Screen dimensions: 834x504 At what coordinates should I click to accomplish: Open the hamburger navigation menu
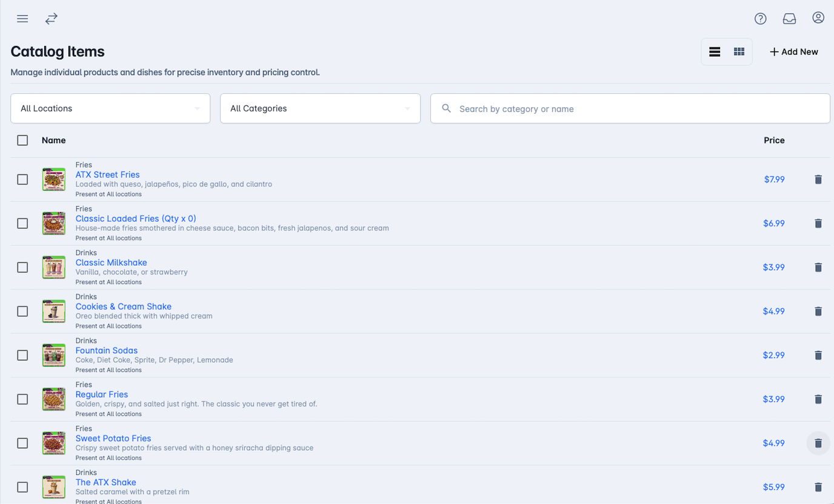(22, 19)
